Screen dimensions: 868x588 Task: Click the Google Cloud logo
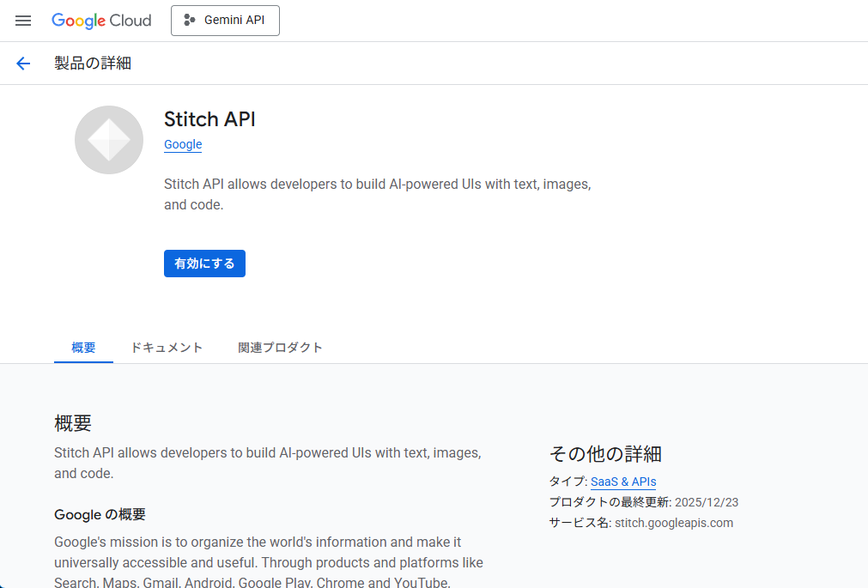click(x=101, y=21)
